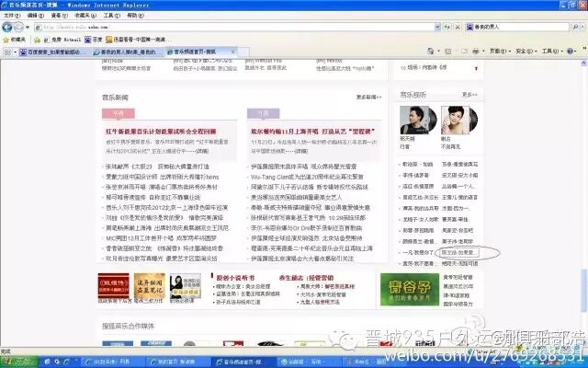
Task: Click the green 青谷子 banner
Action: [x=410, y=289]
